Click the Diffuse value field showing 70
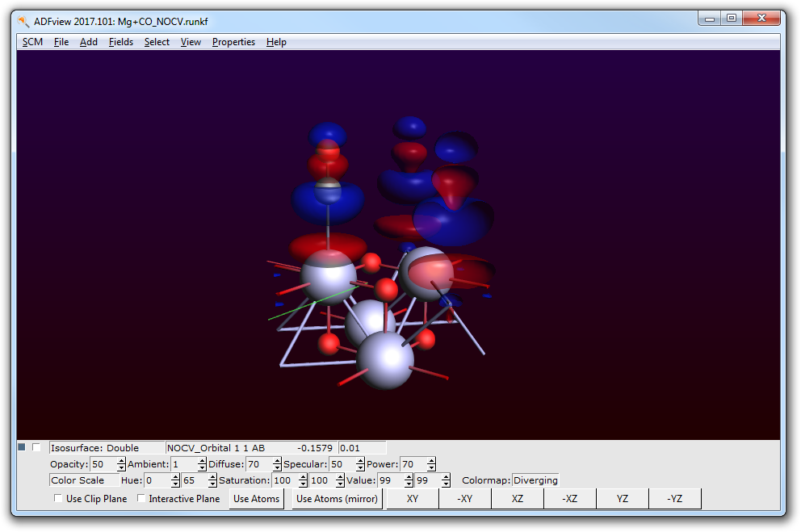 259,464
